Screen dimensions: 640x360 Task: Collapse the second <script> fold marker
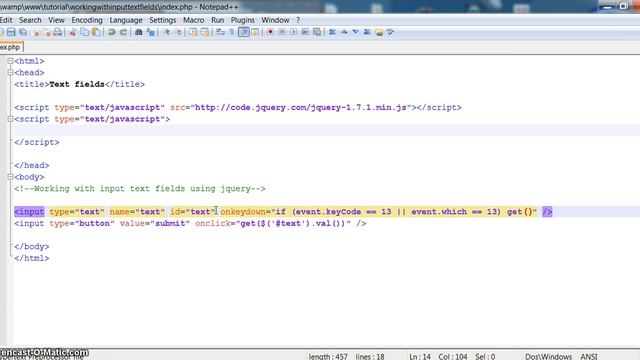click(x=10, y=119)
